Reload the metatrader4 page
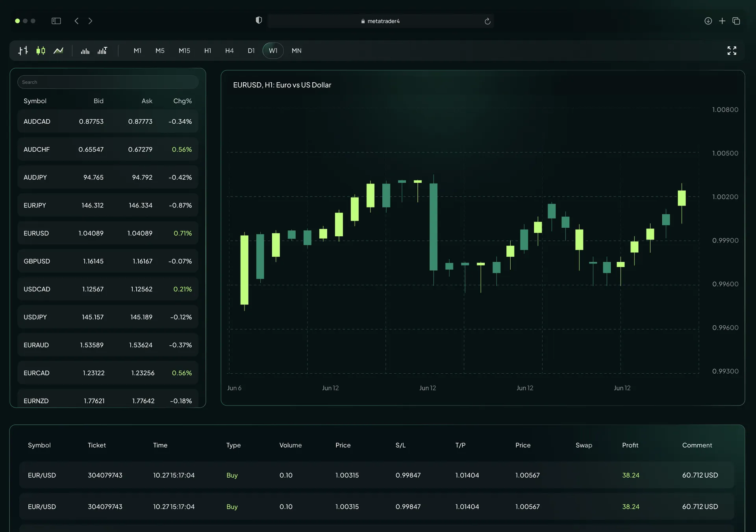Image resolution: width=756 pixels, height=532 pixels. (x=487, y=21)
